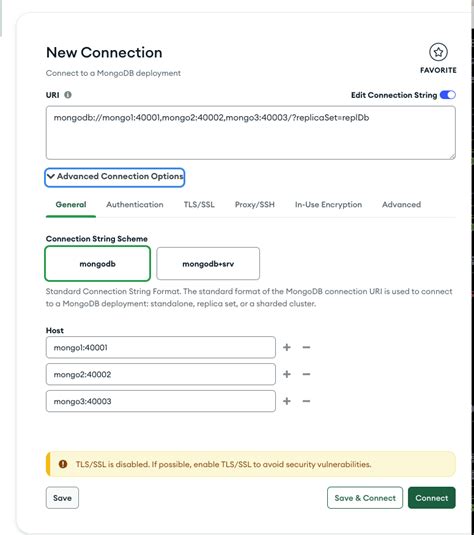The image size is (474, 535).
Task: Open the TLS/SSL tab
Action: pyautogui.click(x=199, y=205)
